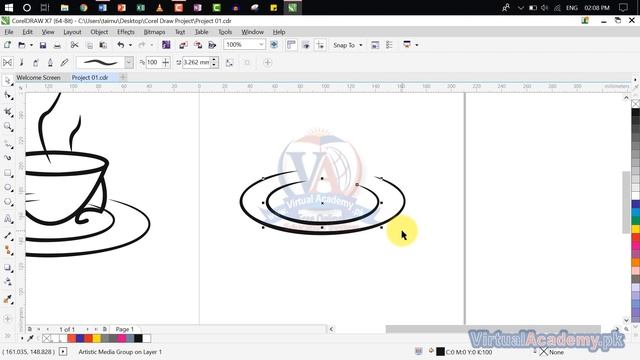The height and width of the screenshot is (360, 640).
Task: Select the Parallel Dimension tool
Action: pos(7,236)
